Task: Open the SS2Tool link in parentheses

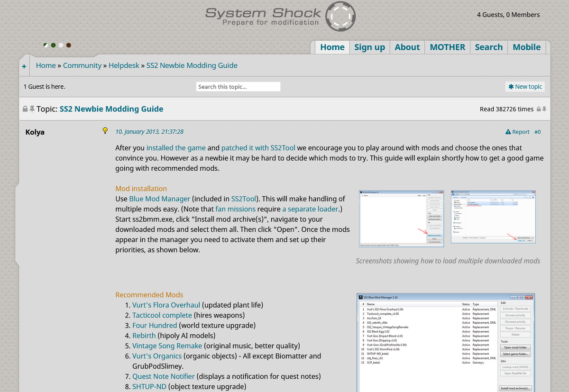Action: [x=243, y=199]
